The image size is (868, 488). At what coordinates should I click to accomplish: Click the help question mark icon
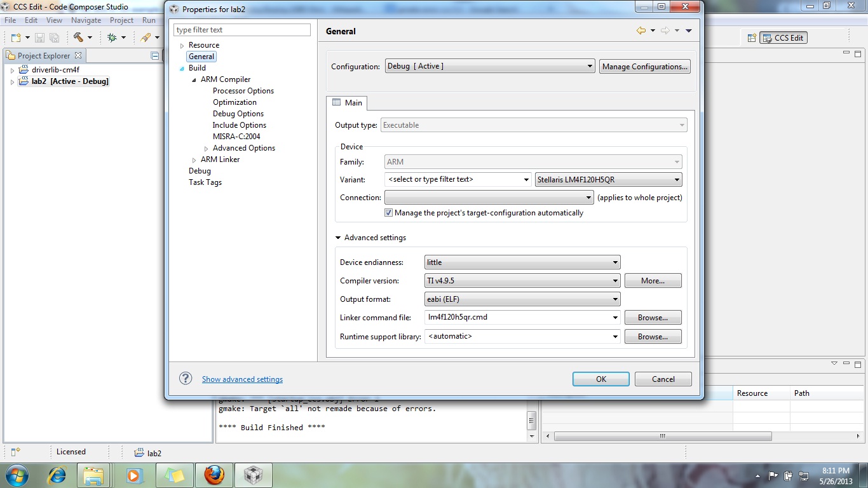click(x=186, y=378)
